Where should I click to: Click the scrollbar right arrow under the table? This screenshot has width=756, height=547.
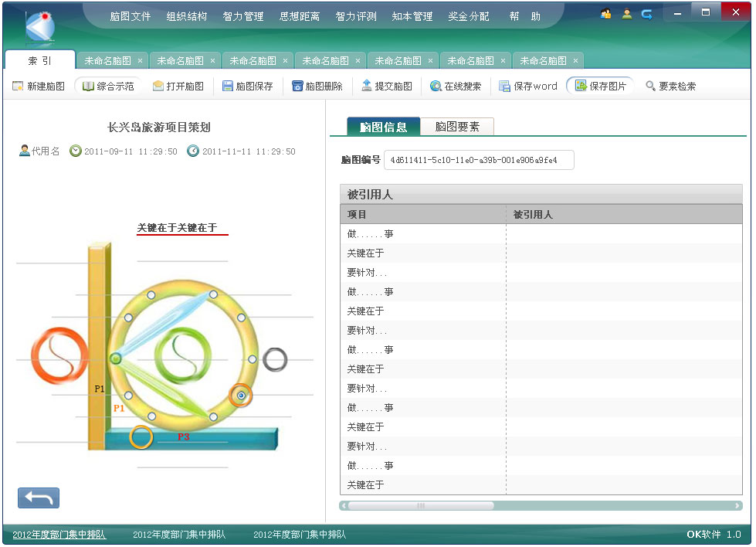[x=737, y=505]
